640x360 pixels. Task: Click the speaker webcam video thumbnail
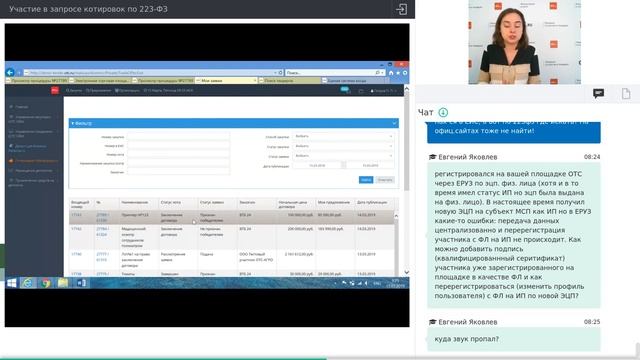coord(524,42)
